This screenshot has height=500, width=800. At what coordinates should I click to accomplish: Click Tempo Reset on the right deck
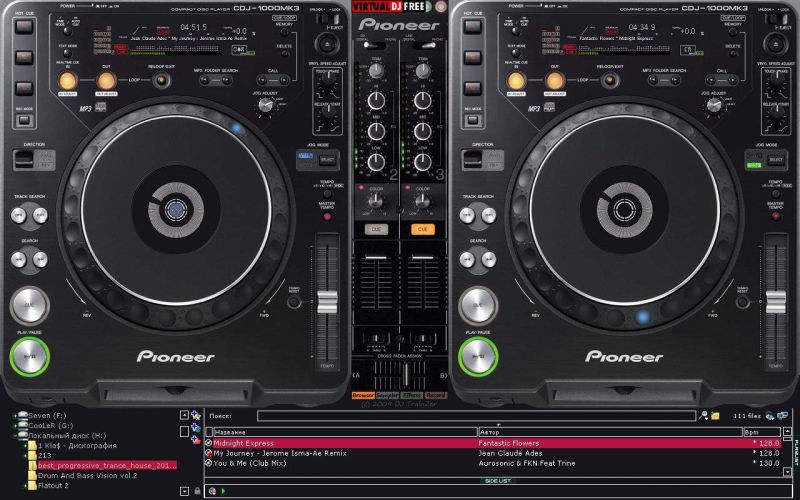pos(741,301)
